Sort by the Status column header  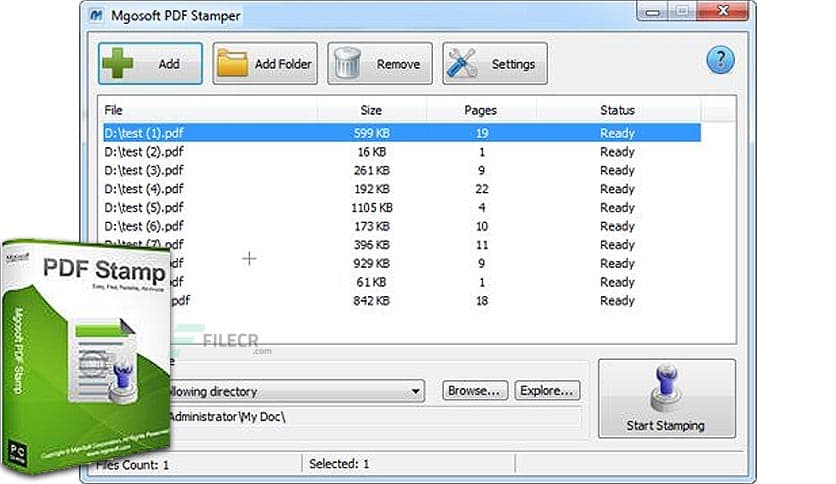click(617, 110)
